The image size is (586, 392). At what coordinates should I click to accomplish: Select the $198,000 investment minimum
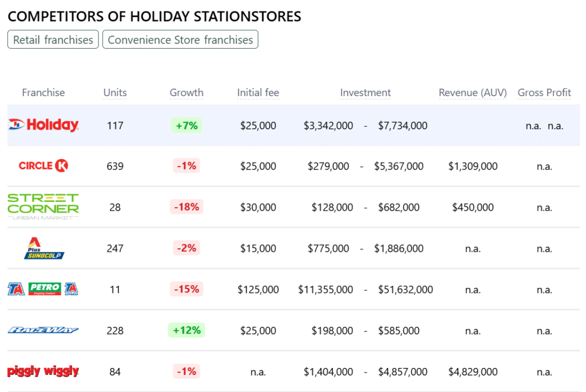[x=332, y=330]
